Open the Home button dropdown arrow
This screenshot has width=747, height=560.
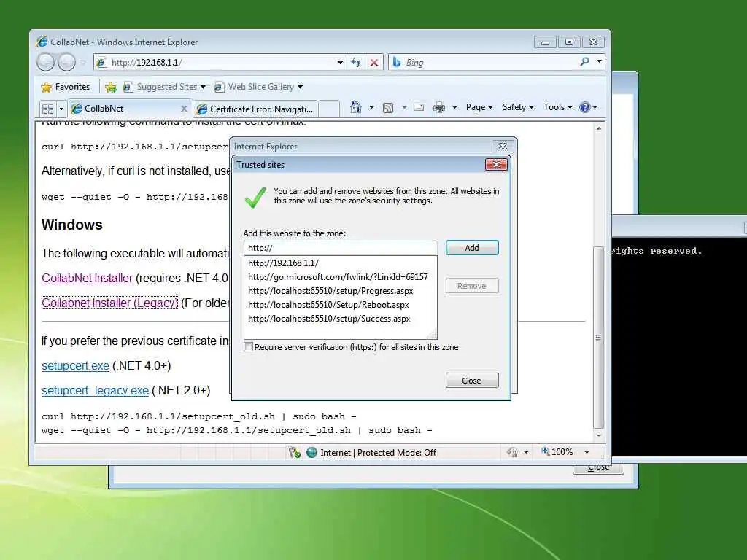(x=371, y=107)
